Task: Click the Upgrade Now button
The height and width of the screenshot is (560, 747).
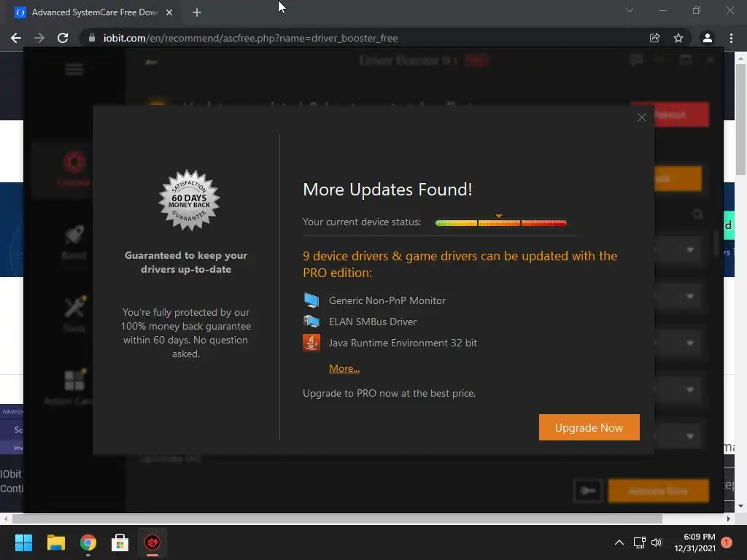Action: coord(589,427)
